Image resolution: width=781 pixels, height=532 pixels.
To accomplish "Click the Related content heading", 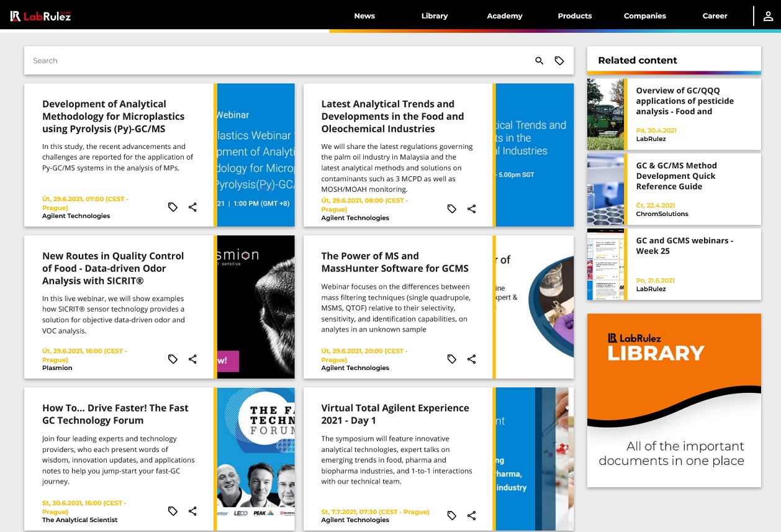I will 638,60.
